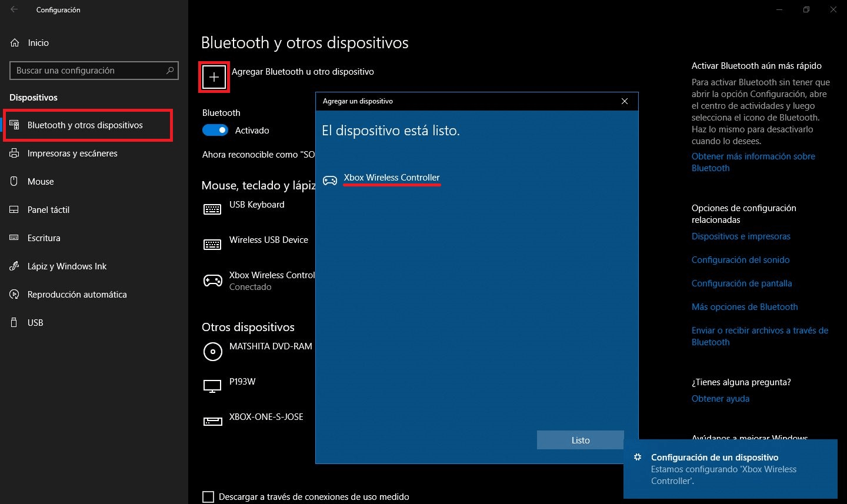Click the plus icon to add Bluetooth device
Image resolution: width=847 pixels, height=504 pixels.
tap(214, 77)
